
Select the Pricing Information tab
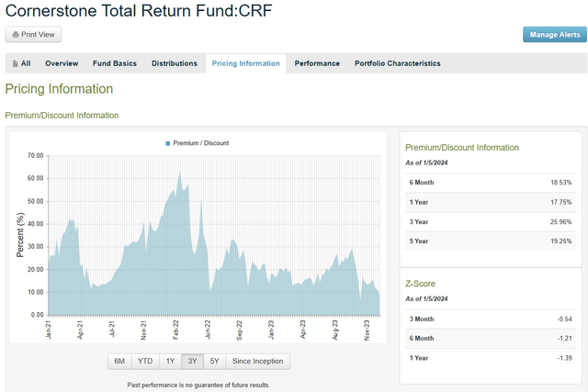point(246,63)
